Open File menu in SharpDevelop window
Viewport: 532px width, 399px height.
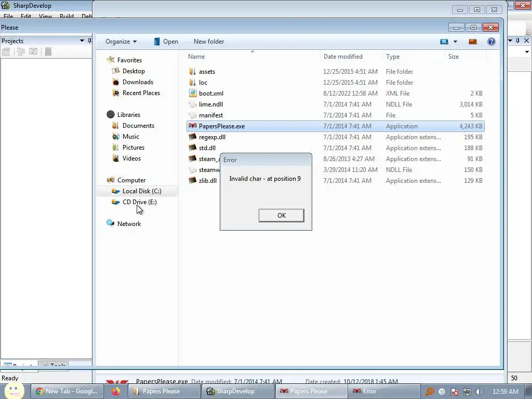(x=8, y=16)
